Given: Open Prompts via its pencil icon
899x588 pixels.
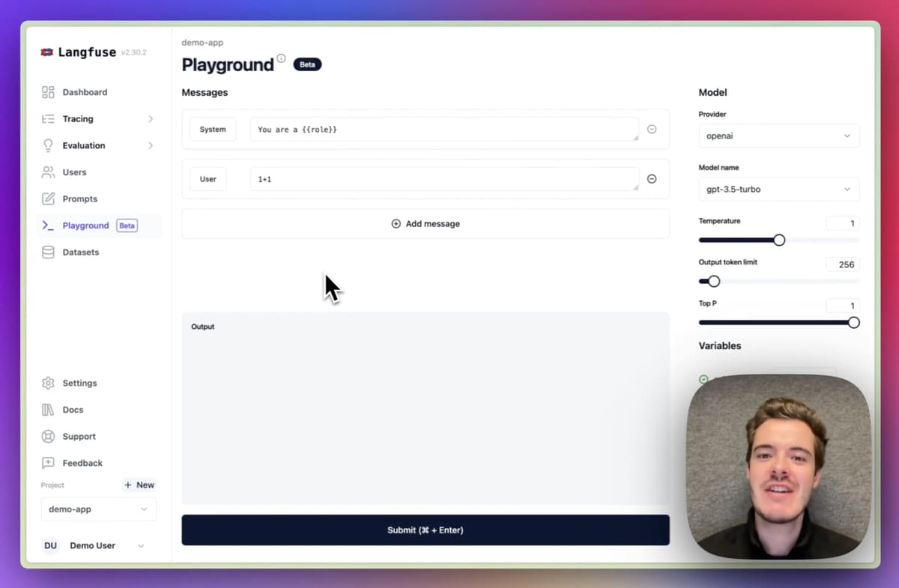Looking at the screenshot, I should pyautogui.click(x=48, y=198).
